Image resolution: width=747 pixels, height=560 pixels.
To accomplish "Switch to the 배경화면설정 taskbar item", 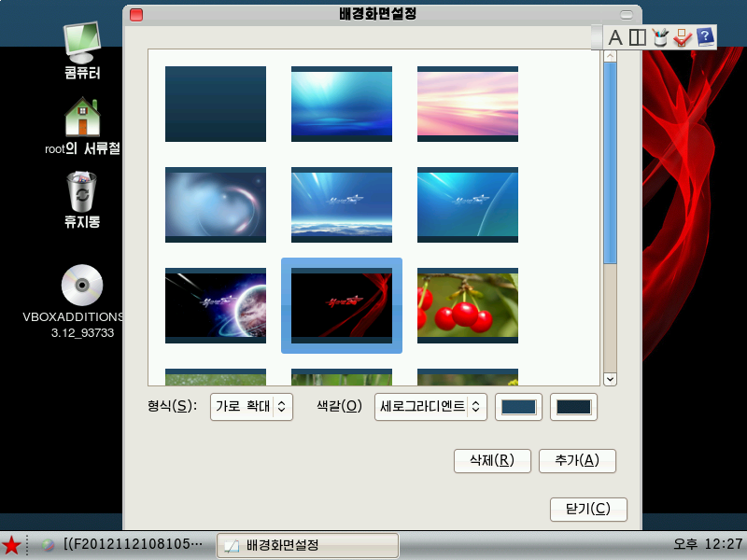I will click(308, 545).
